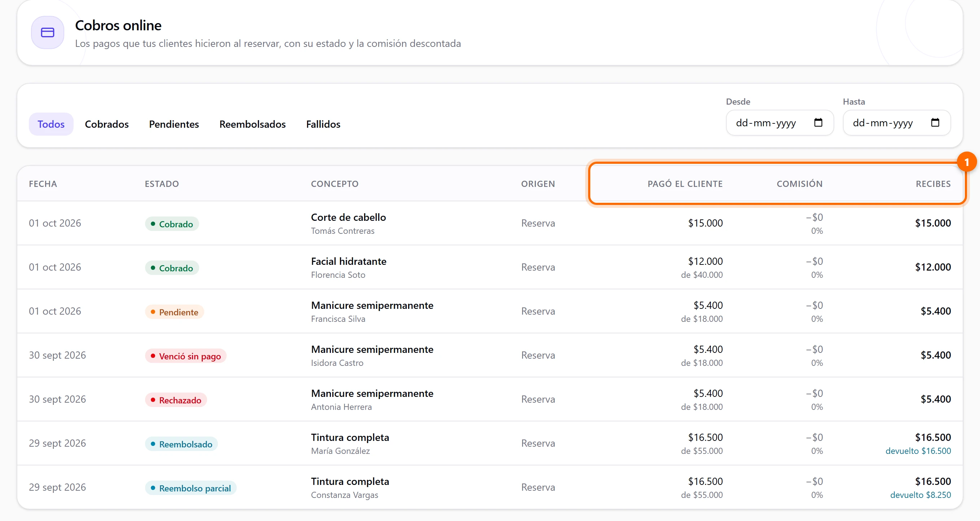The height and width of the screenshot is (521, 980).
Task: Open the Reembolsados tab
Action: (x=252, y=124)
